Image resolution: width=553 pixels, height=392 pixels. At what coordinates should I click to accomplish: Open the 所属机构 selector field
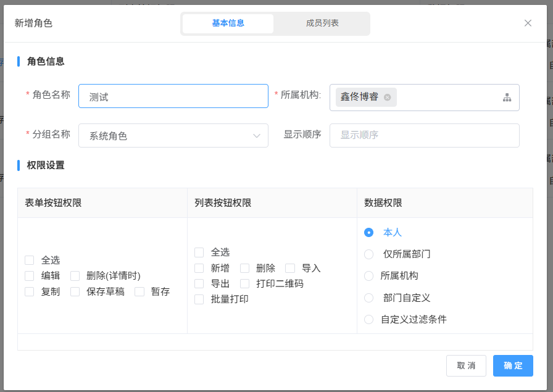click(444, 98)
